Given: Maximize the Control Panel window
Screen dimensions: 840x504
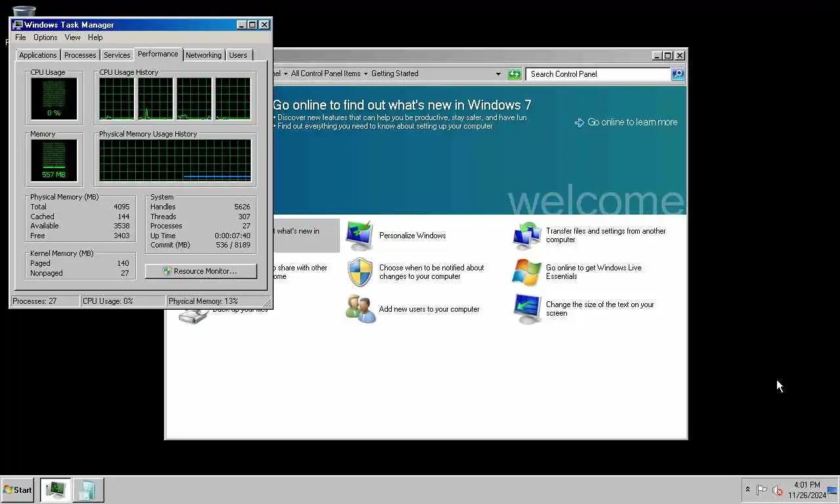Looking at the screenshot, I should coord(667,56).
